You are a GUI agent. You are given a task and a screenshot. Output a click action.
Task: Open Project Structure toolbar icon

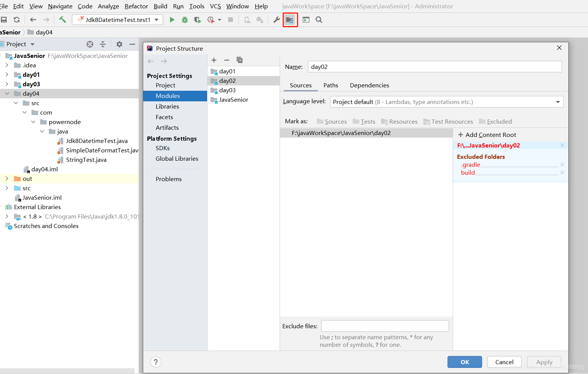click(290, 20)
